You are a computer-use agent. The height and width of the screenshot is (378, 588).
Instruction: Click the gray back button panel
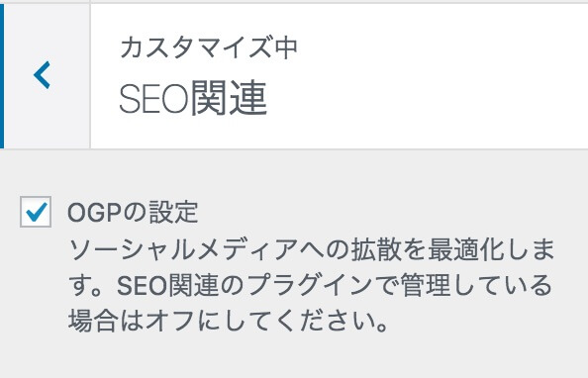[47, 76]
